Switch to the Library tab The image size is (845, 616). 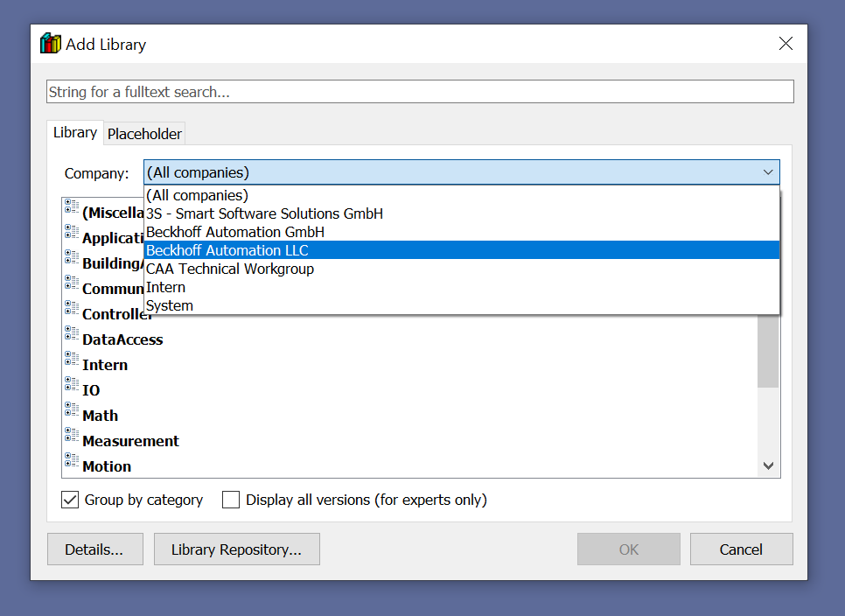coord(75,132)
